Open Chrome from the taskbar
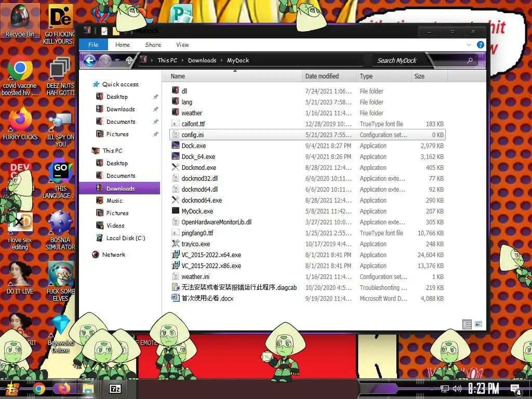532x399 pixels. (38, 389)
